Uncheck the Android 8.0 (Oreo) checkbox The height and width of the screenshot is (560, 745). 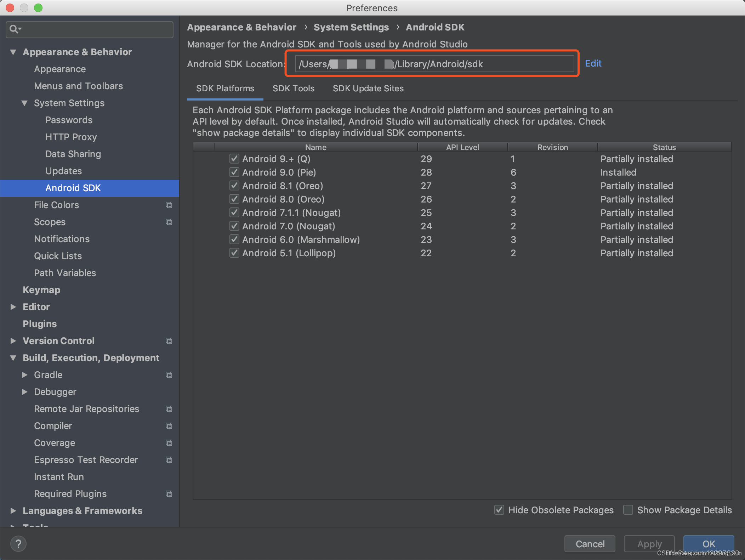point(234,199)
